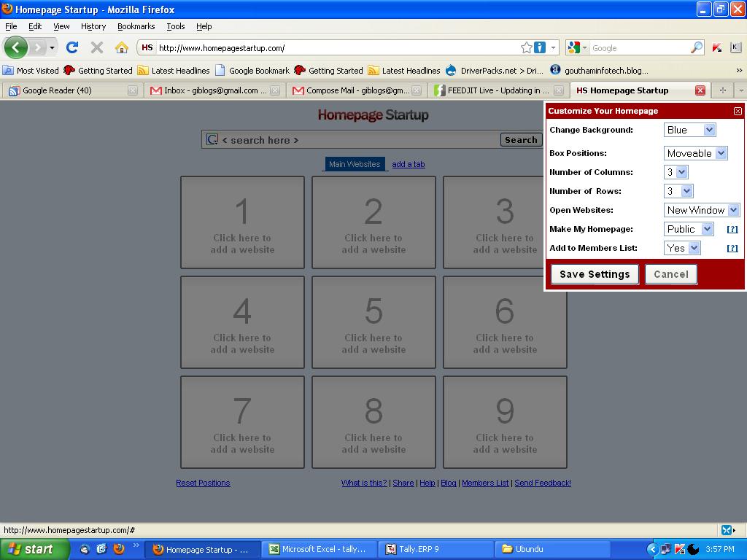Click help [?] beside Make My Homepage

click(x=732, y=229)
